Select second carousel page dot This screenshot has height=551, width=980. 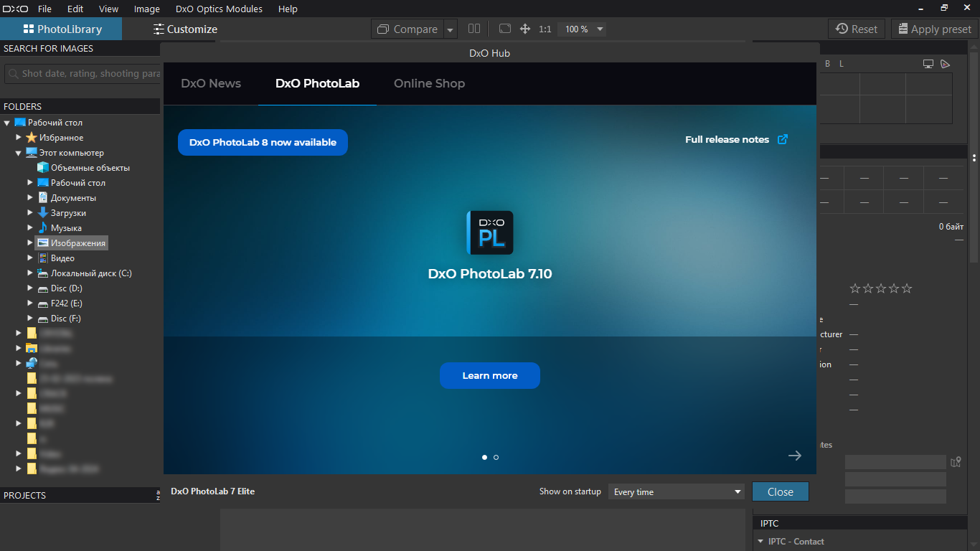(x=496, y=457)
